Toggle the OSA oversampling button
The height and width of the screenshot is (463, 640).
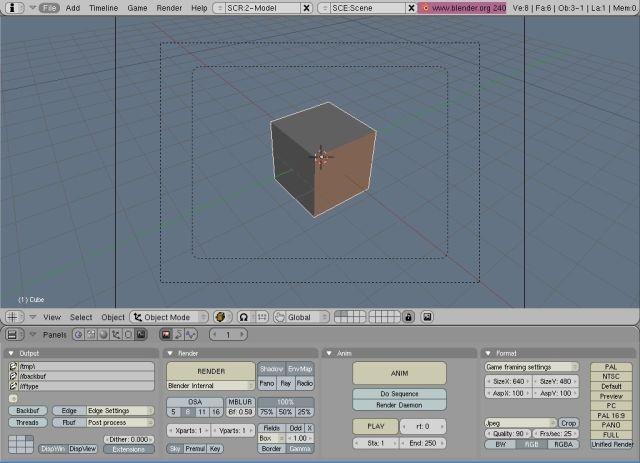coord(195,402)
